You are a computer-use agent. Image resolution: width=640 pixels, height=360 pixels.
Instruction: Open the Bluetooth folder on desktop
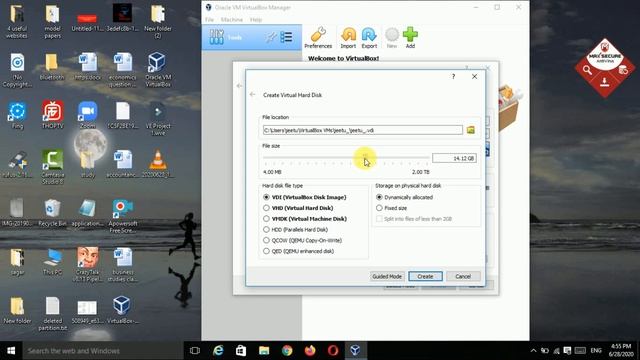(52, 67)
